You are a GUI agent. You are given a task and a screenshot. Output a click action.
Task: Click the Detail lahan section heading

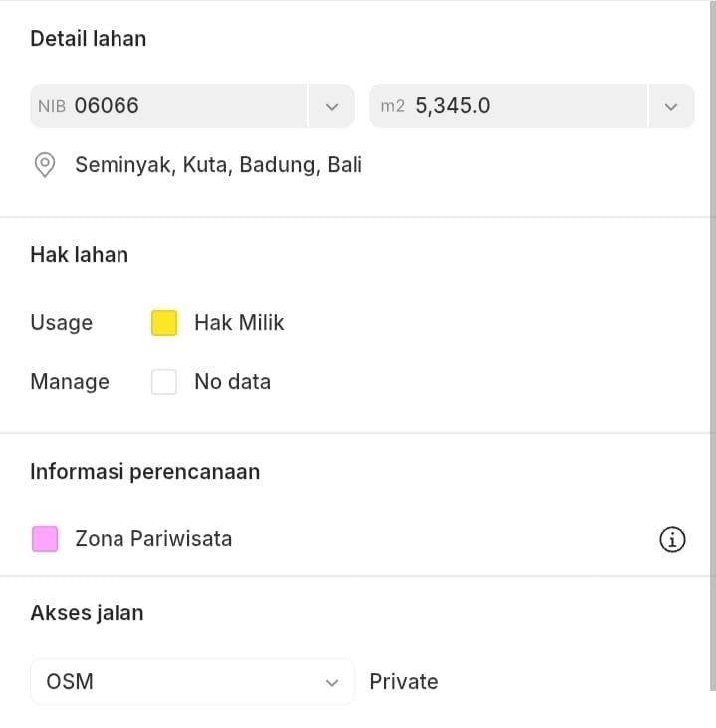tap(88, 39)
